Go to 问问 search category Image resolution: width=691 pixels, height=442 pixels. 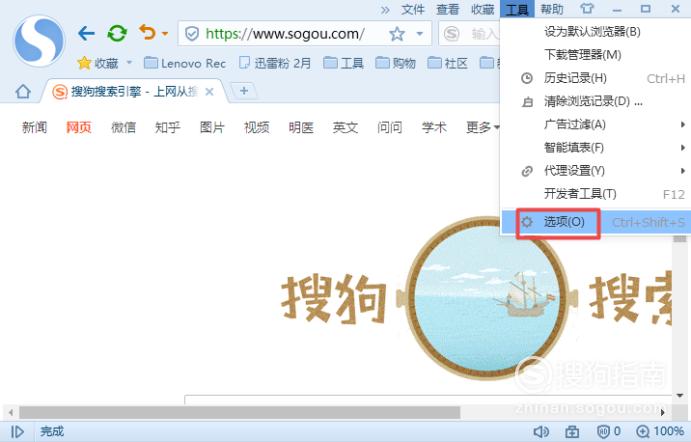click(x=390, y=127)
